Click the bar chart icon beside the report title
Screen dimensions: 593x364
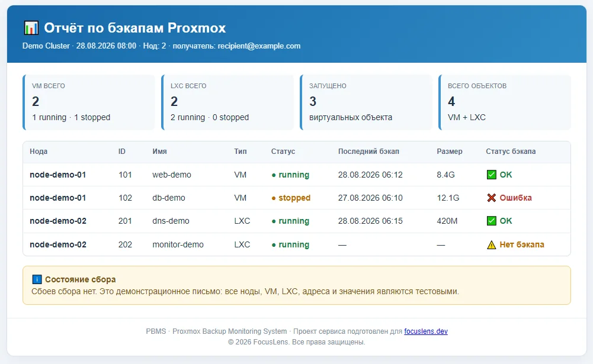(x=31, y=28)
